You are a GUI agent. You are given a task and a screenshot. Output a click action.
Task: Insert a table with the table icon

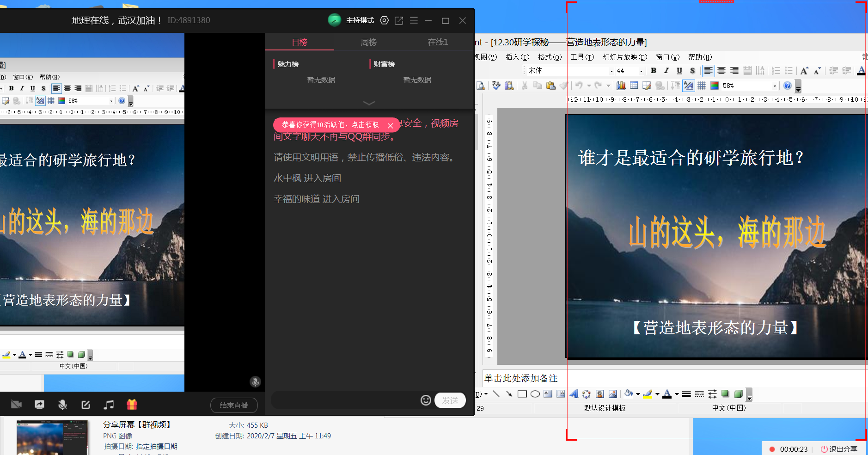coord(634,86)
